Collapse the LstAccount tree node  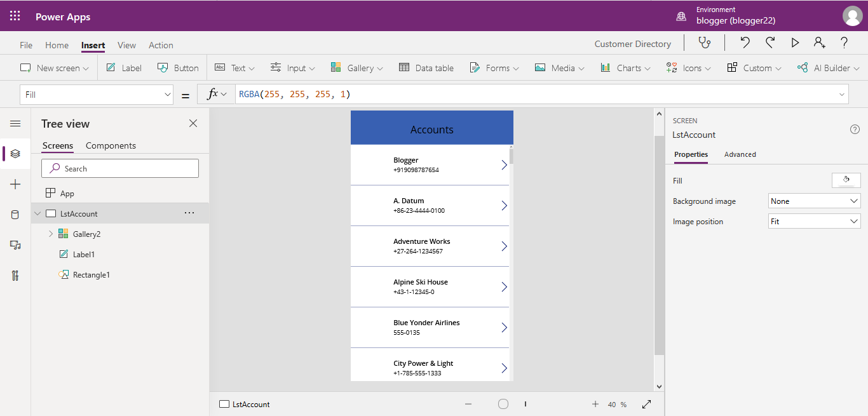tap(37, 214)
